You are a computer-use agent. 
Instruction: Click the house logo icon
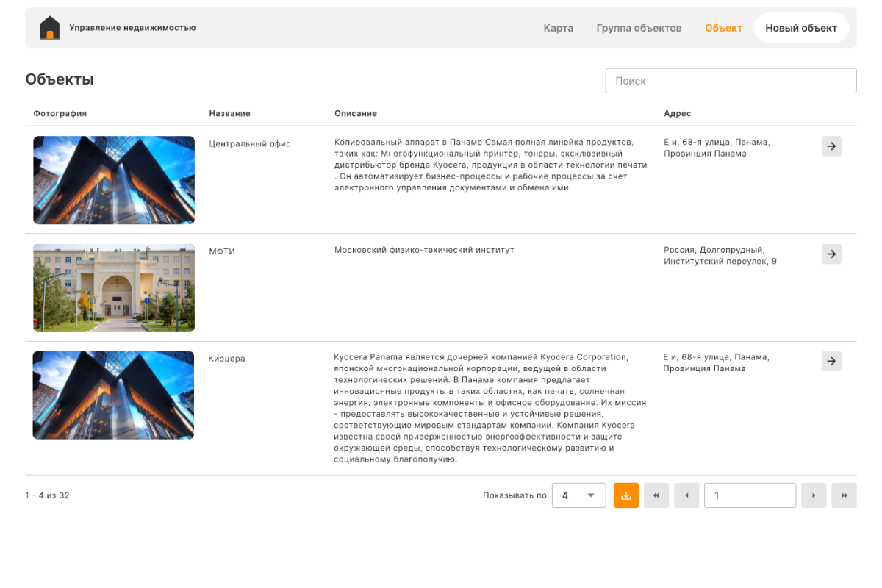click(x=50, y=28)
